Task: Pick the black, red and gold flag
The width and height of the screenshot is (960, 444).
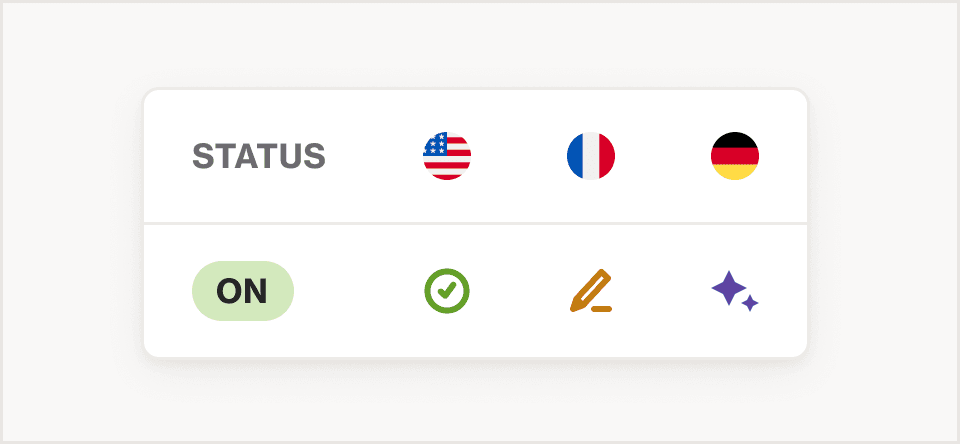Action: [x=735, y=156]
